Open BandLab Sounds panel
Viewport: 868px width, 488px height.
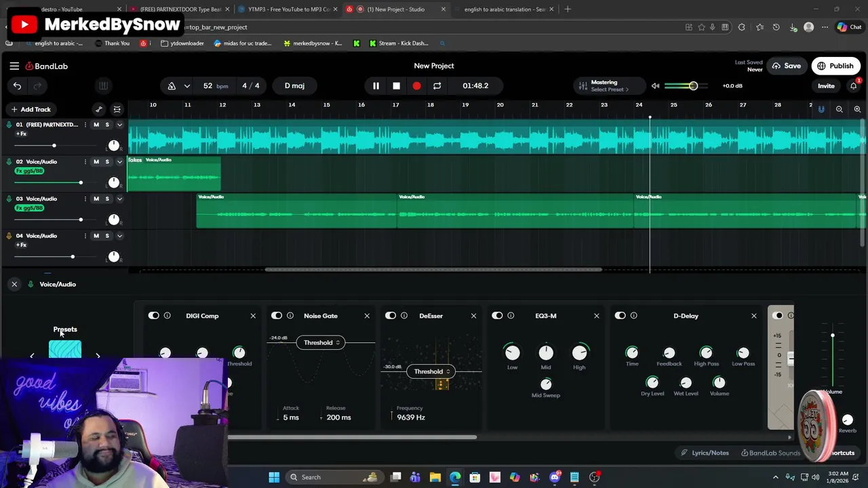771,453
